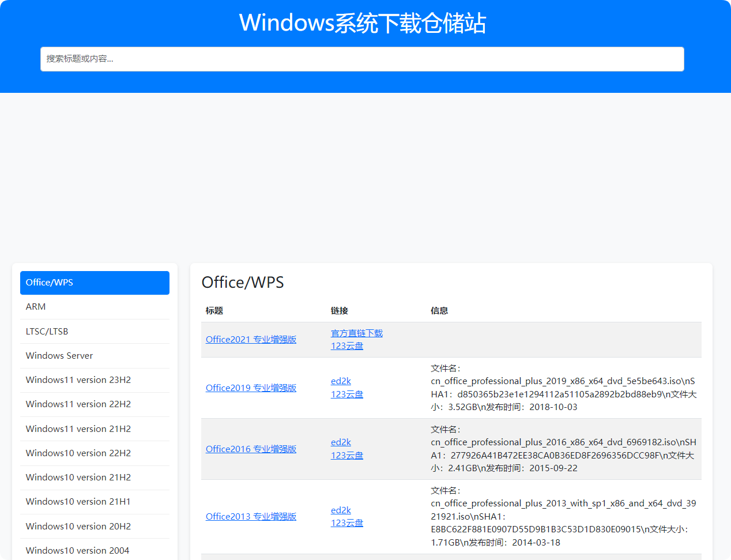The image size is (731, 560).
Task: Click the Office2016 file info text
Action: click(x=564, y=449)
